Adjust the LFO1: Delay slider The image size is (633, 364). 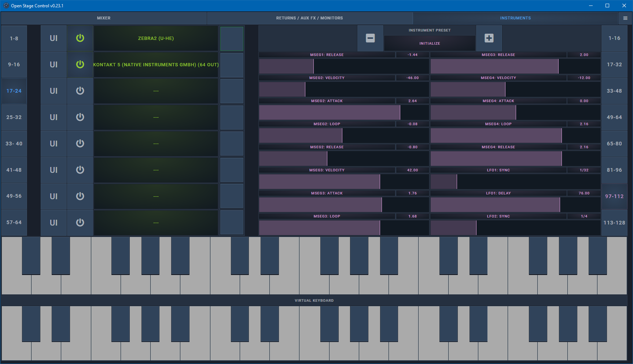click(x=515, y=205)
